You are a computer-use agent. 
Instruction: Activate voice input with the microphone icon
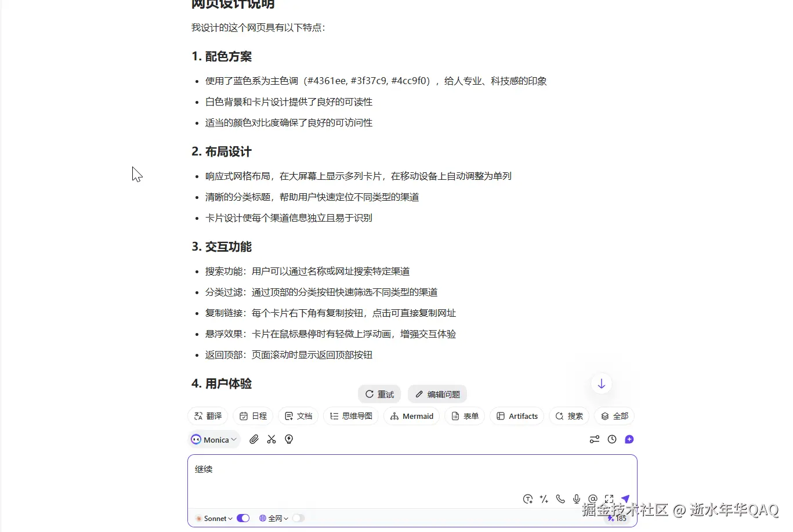(577, 499)
